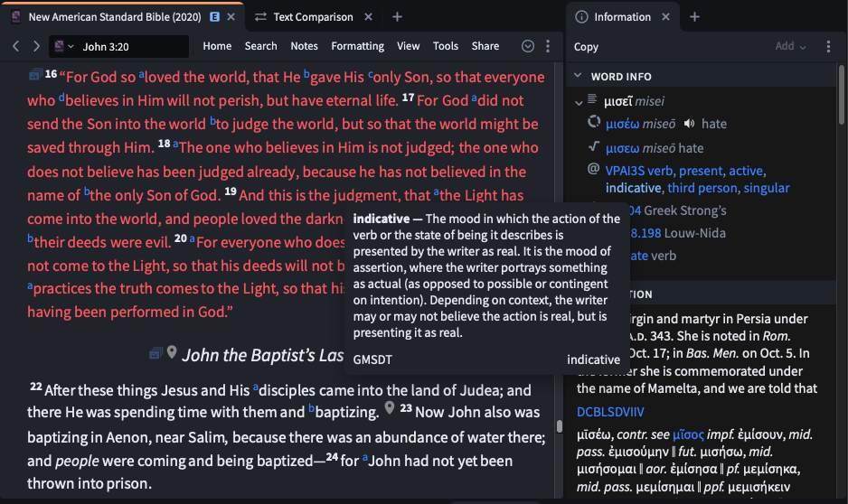The image size is (848, 504).
Task: Click the present tense link
Action: [701, 172]
